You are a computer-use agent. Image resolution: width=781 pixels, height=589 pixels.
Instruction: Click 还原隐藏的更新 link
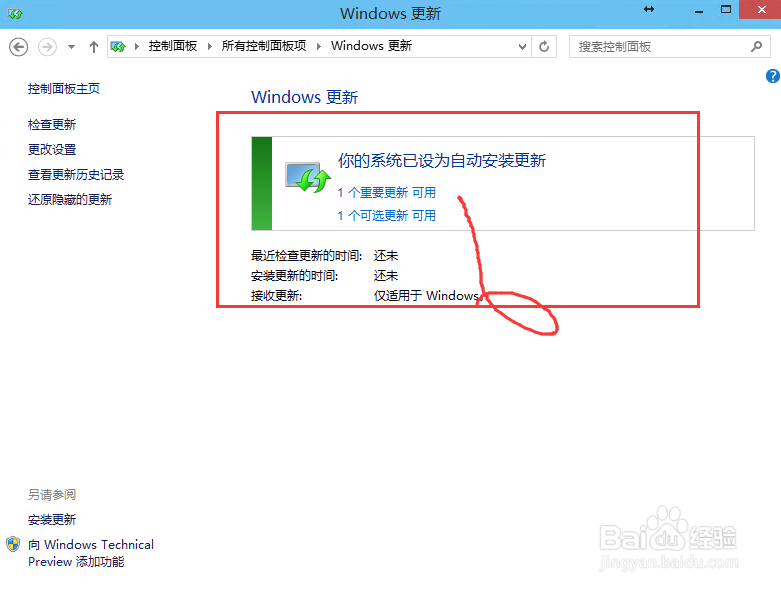tap(70, 200)
